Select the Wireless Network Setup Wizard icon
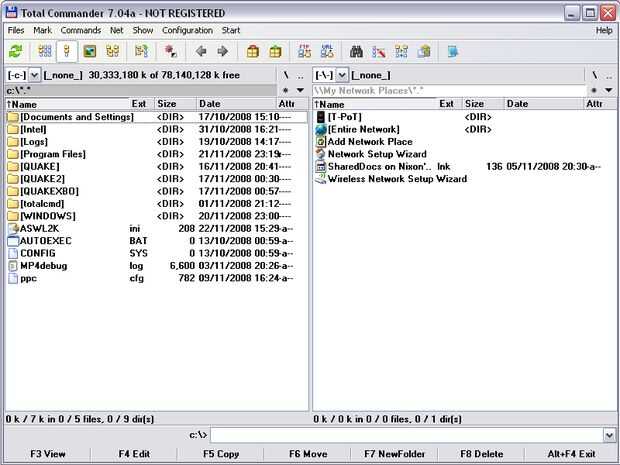 (x=321, y=179)
